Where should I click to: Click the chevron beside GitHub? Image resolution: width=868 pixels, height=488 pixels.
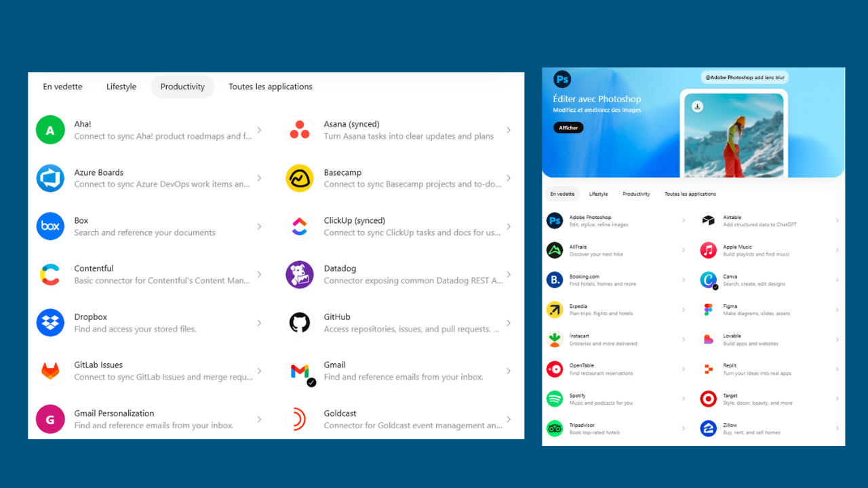[509, 323]
